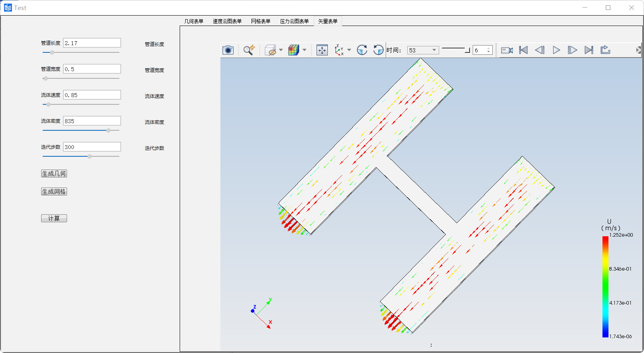Open the dropdown arrow beside the geometry box icon
644x353 pixels.
click(x=281, y=50)
